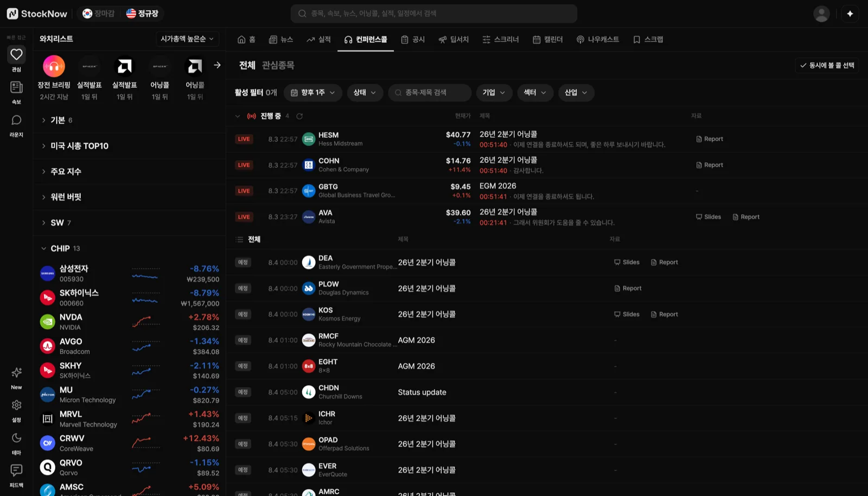Open CHDN Status update event
Viewport: 868px width, 496px height.
coord(546,392)
